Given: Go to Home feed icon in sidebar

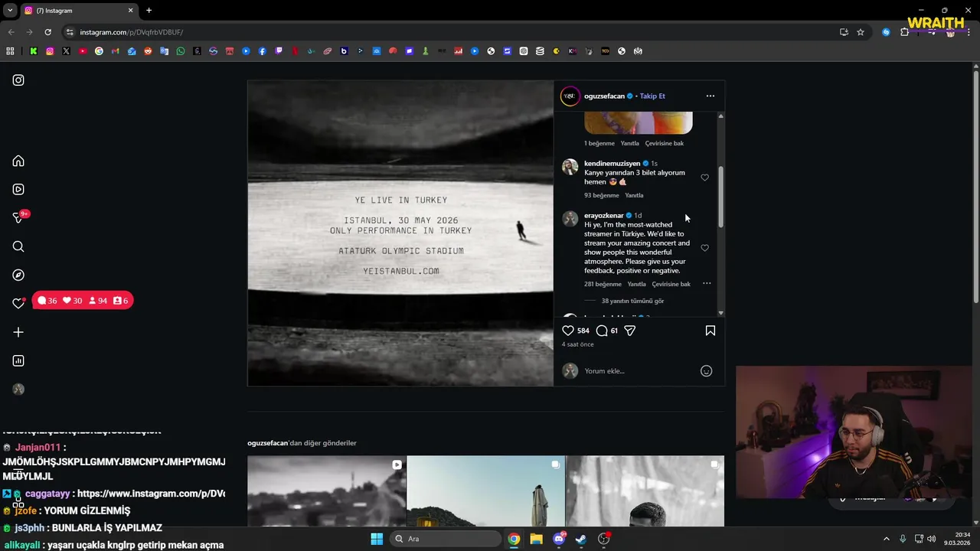Looking at the screenshot, I should [x=18, y=161].
